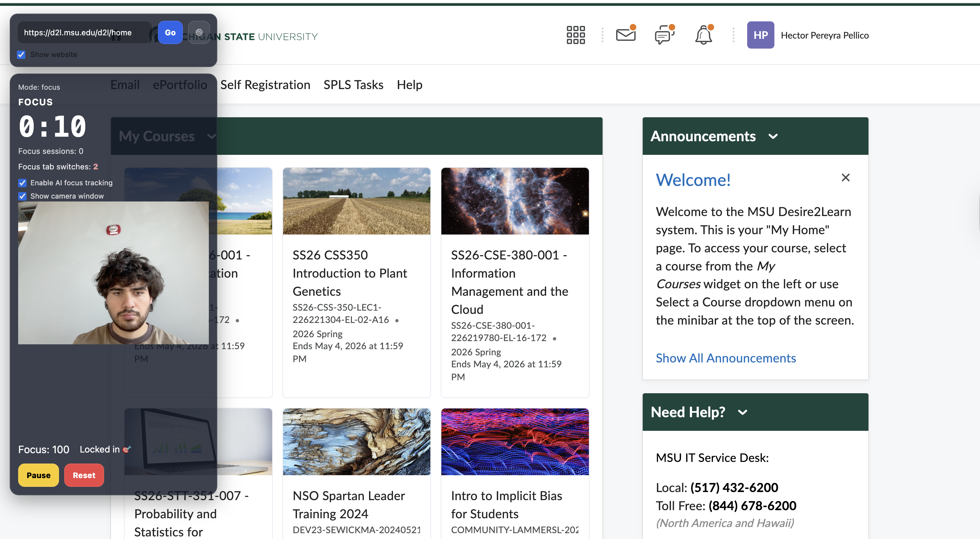This screenshot has width=980, height=539.
Task: Uncheck Show camera window
Action: [x=22, y=196]
